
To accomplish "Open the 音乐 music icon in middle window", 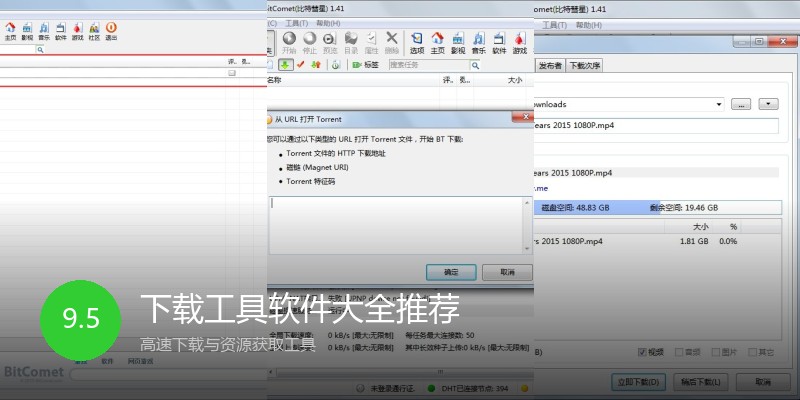I will point(479,43).
